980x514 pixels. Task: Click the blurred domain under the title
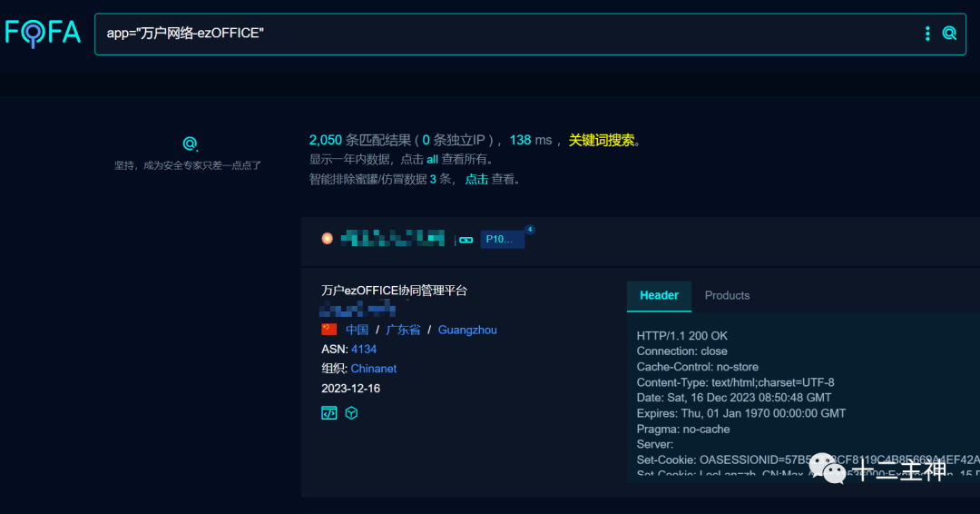(x=357, y=308)
